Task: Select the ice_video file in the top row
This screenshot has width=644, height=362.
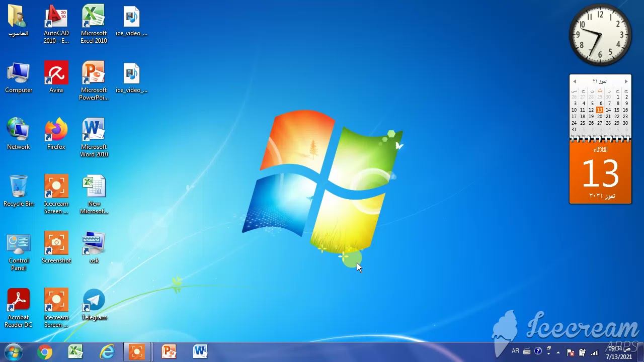Action: tap(131, 21)
